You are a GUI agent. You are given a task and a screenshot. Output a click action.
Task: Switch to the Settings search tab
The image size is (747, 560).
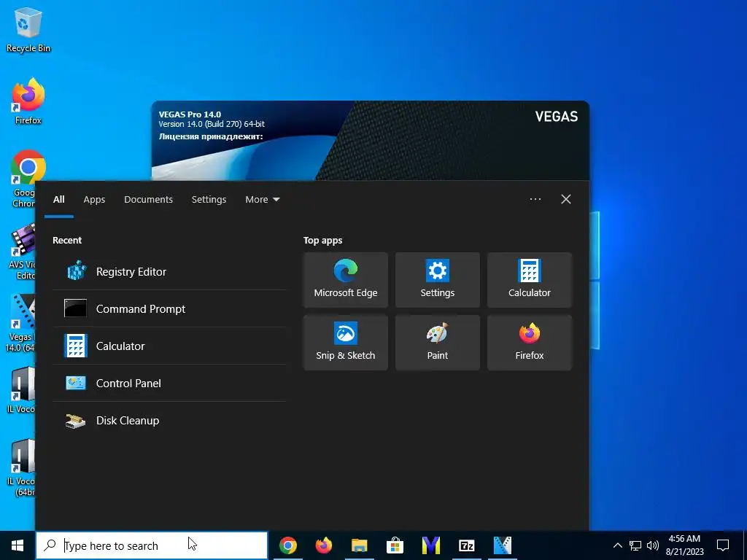209,200
